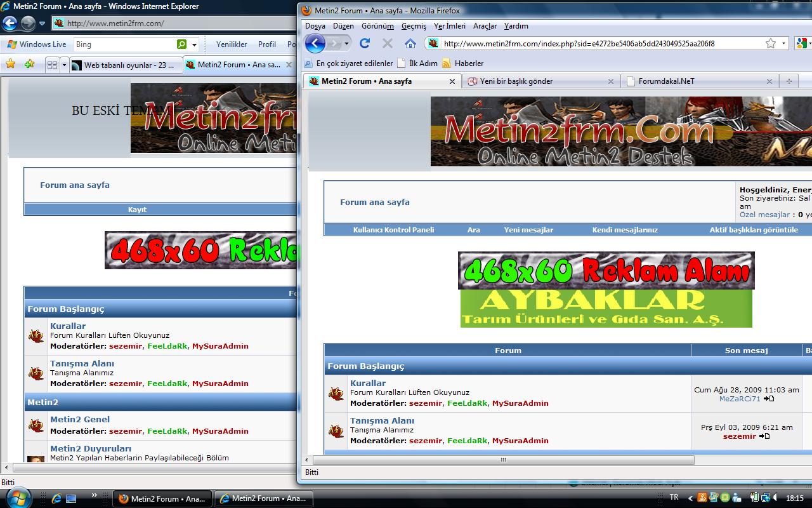Close the 'Metin2 Forum • Ana sayfa' Firefox tab

click(452, 81)
